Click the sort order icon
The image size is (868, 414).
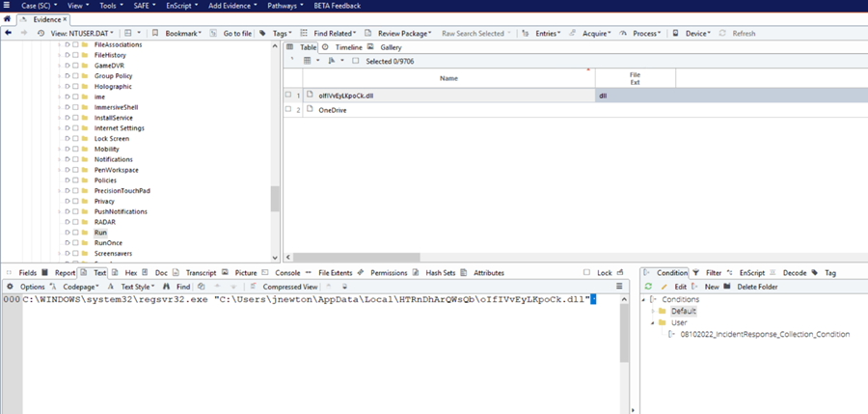[332, 61]
